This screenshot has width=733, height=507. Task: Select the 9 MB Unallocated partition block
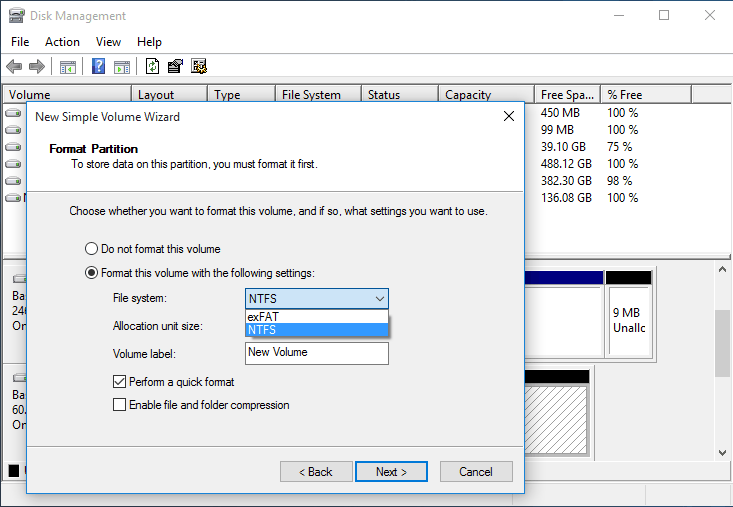point(629,314)
